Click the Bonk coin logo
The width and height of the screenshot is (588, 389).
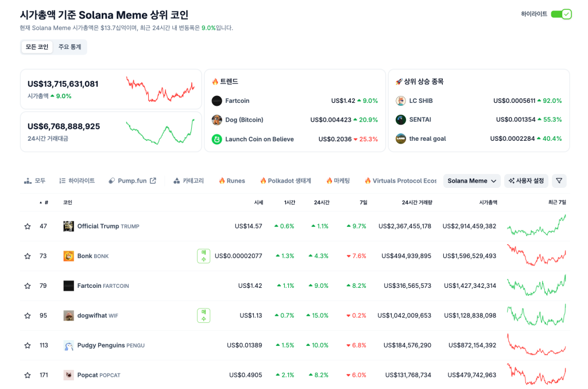click(x=68, y=256)
